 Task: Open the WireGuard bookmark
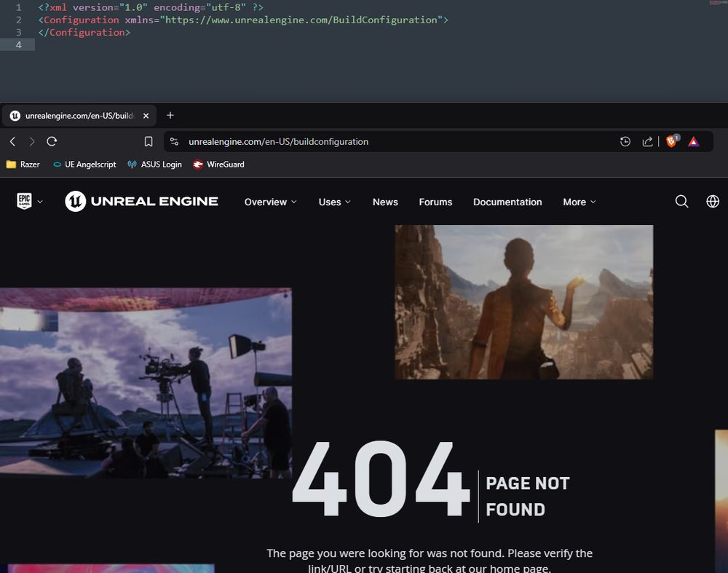[x=218, y=165]
